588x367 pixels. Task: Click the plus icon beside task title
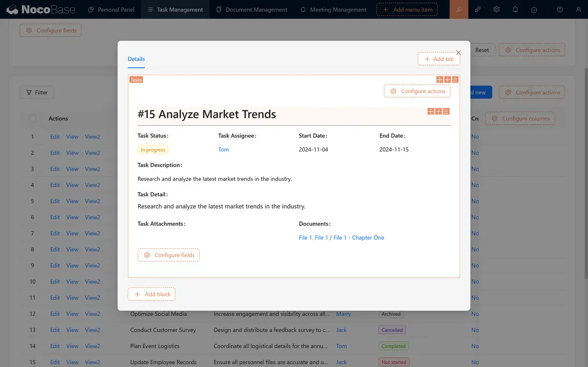pos(439,111)
